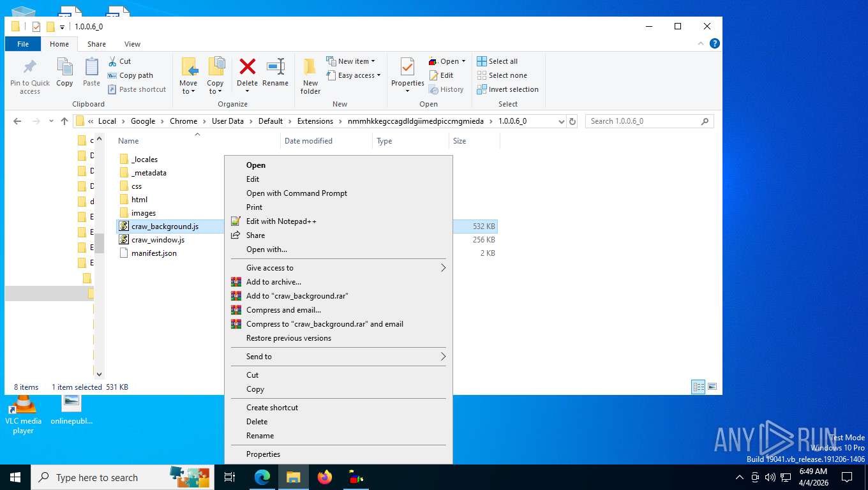Image resolution: width=868 pixels, height=490 pixels.
Task: Open notification center on taskbar
Action: coord(847,477)
